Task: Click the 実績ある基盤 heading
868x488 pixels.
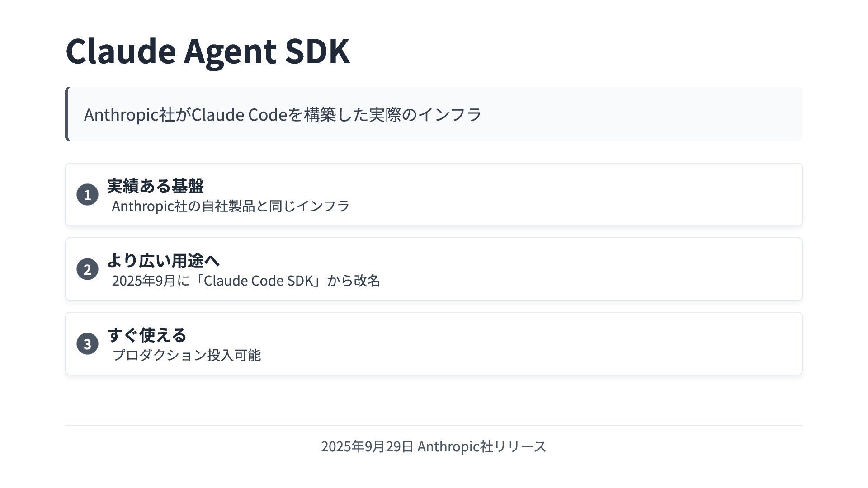Action: 156,186
